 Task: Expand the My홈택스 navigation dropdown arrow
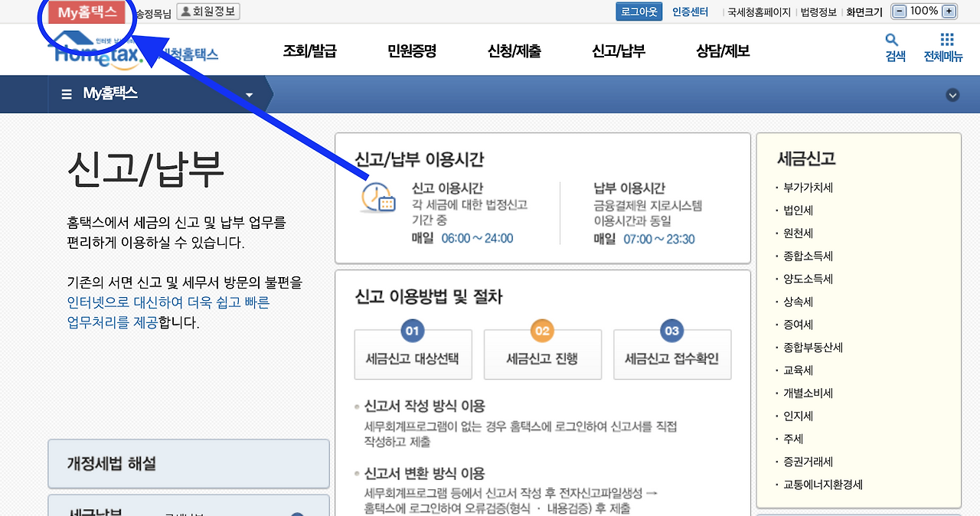pos(248,93)
